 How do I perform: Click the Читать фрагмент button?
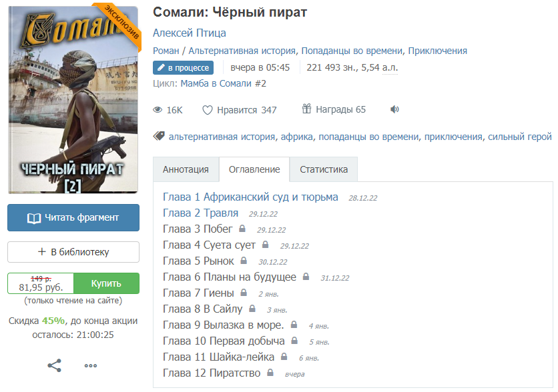pyautogui.click(x=73, y=217)
